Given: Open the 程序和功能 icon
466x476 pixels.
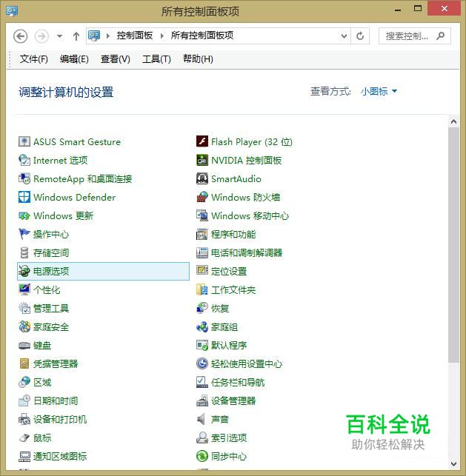Looking at the screenshot, I should point(202,234).
